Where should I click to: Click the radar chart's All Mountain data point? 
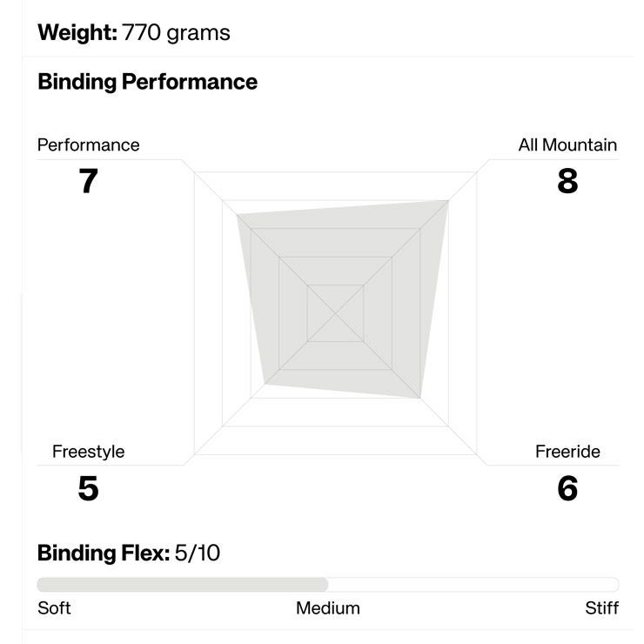[x=447, y=202]
